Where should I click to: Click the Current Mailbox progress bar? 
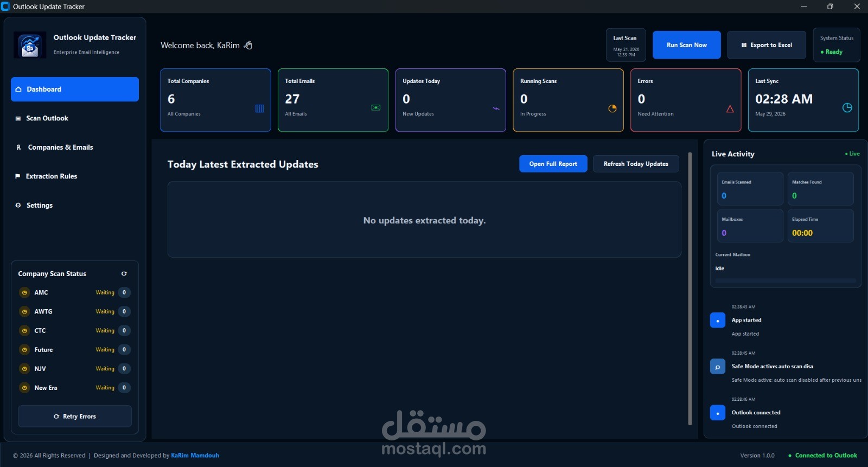click(786, 281)
